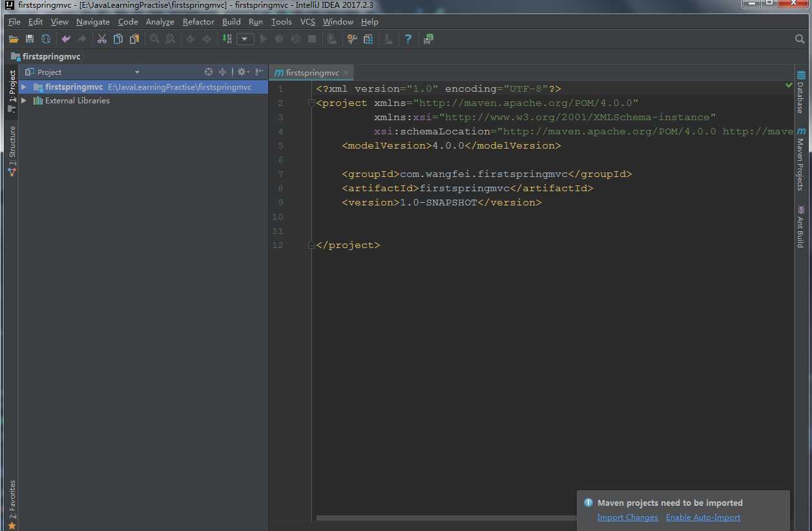Toggle the Ant Build tool window

[x=801, y=227]
